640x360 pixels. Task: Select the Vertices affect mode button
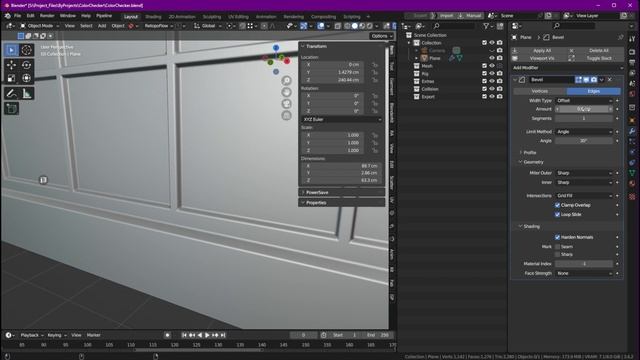pos(539,91)
